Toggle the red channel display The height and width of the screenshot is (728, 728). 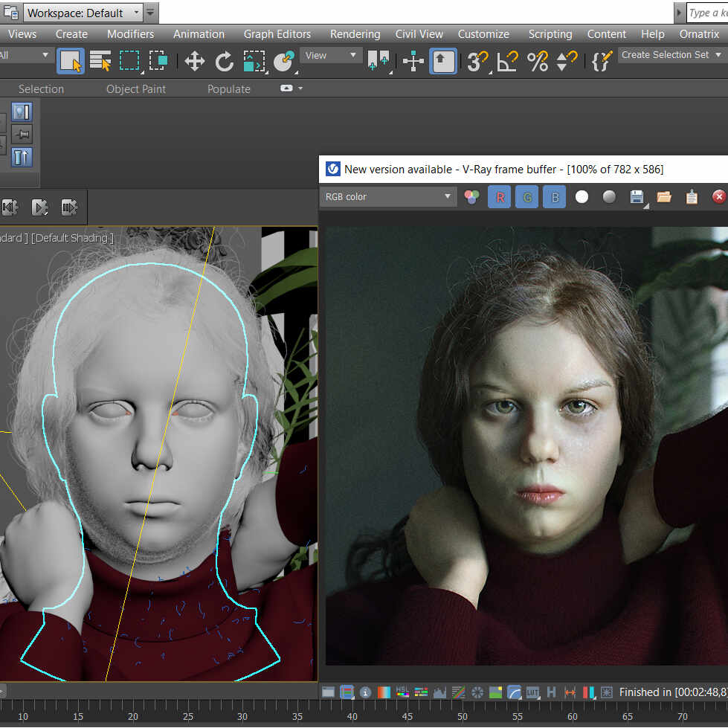pyautogui.click(x=500, y=197)
